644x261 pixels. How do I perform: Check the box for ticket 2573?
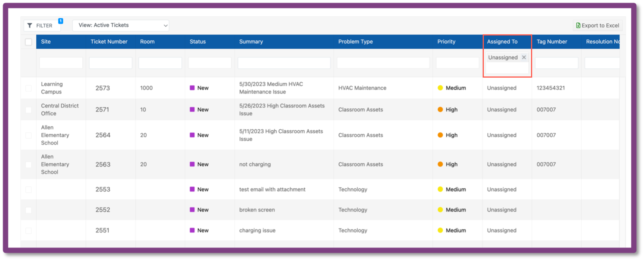tap(29, 88)
